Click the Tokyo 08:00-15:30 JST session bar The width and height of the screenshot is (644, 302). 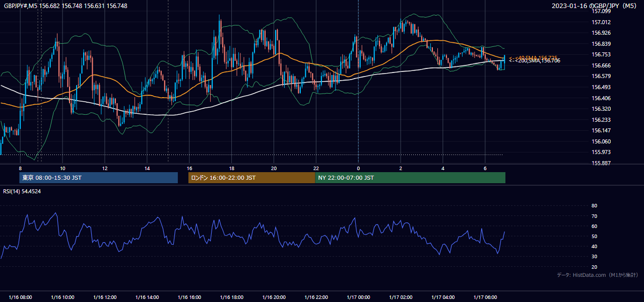99,178
